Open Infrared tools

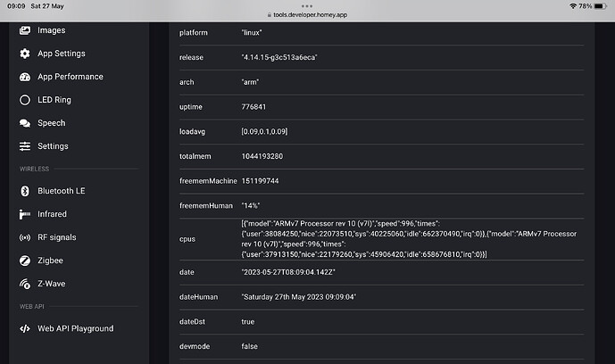coord(52,214)
